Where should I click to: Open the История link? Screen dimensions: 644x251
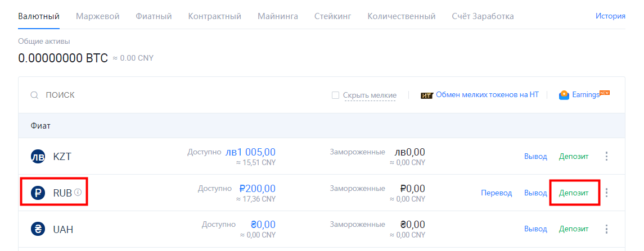point(610,16)
